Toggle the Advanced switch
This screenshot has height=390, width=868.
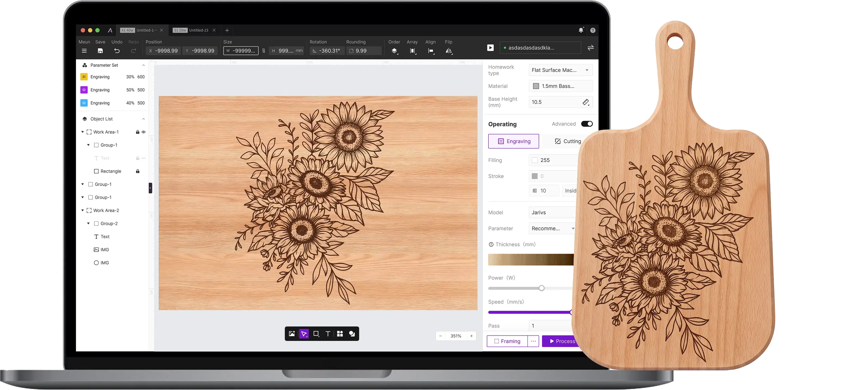point(587,124)
